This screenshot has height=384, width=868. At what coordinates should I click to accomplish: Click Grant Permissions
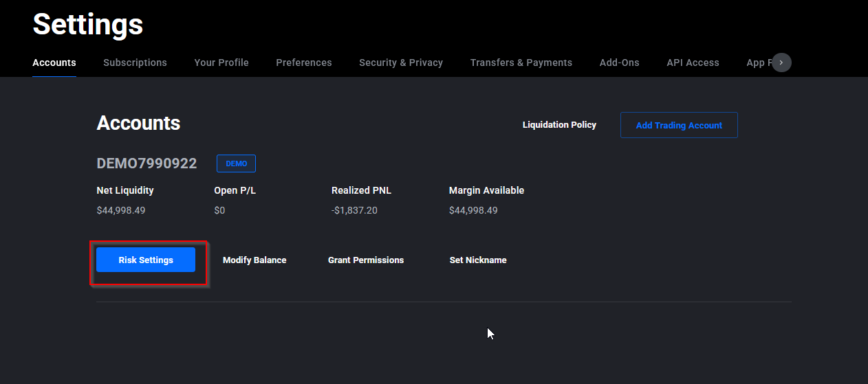(366, 260)
